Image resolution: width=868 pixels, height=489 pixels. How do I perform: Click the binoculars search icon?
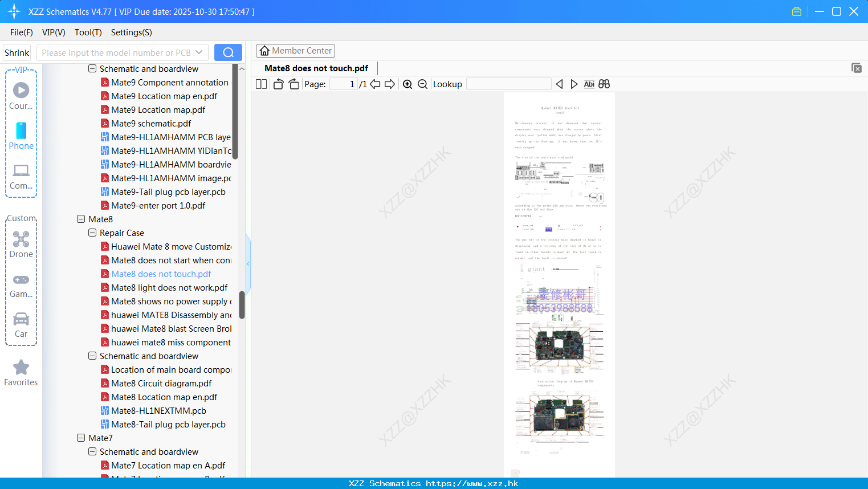pos(604,84)
